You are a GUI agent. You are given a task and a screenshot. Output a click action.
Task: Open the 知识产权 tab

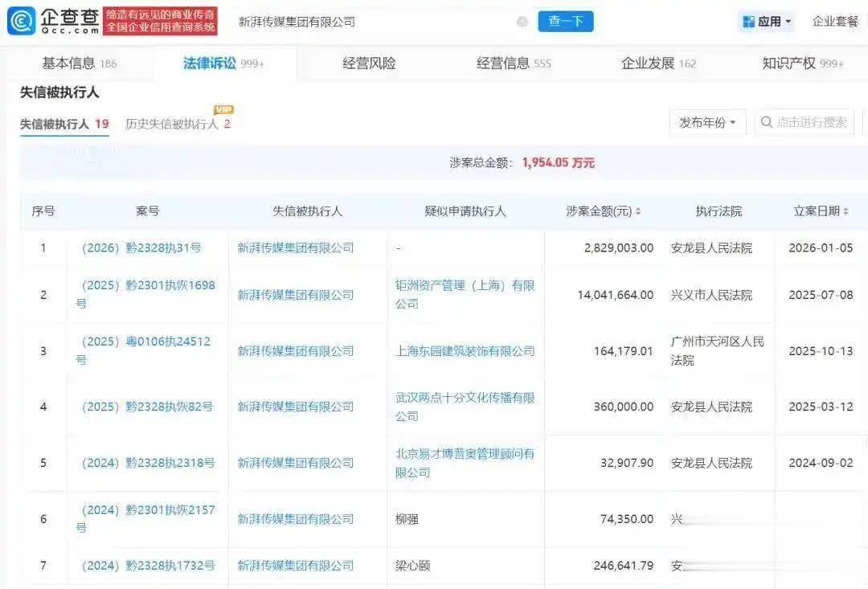(x=803, y=63)
